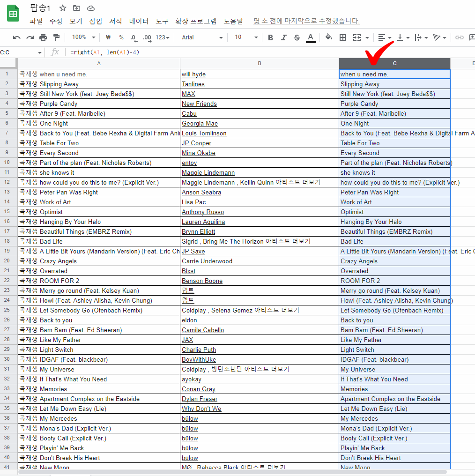Click the Redo icon
Screen dimensions: 475x476
(x=30, y=37)
